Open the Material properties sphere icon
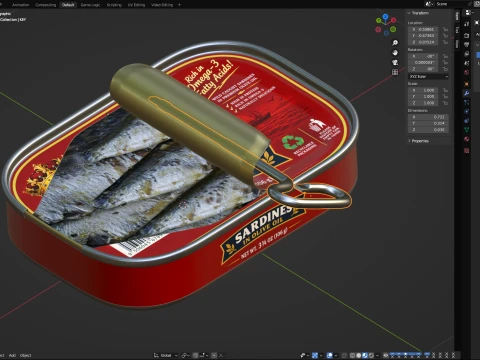The height and width of the screenshot is (360, 480). [x=467, y=139]
